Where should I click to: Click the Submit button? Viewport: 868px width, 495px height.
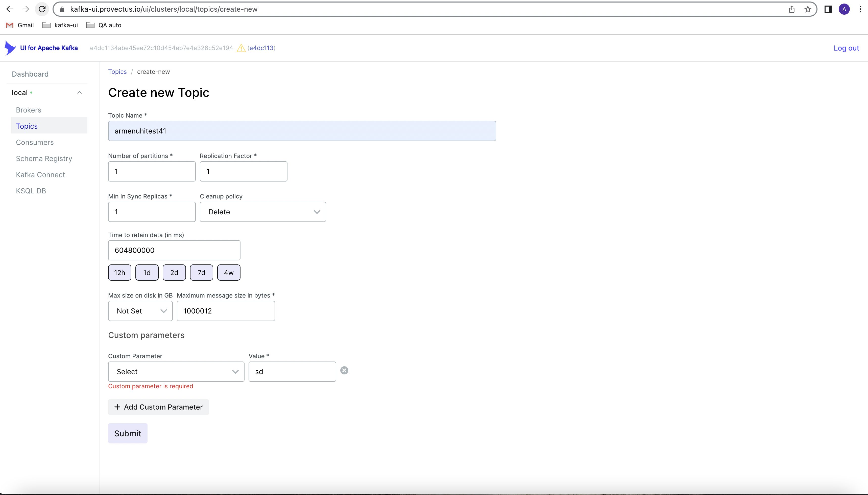(128, 433)
